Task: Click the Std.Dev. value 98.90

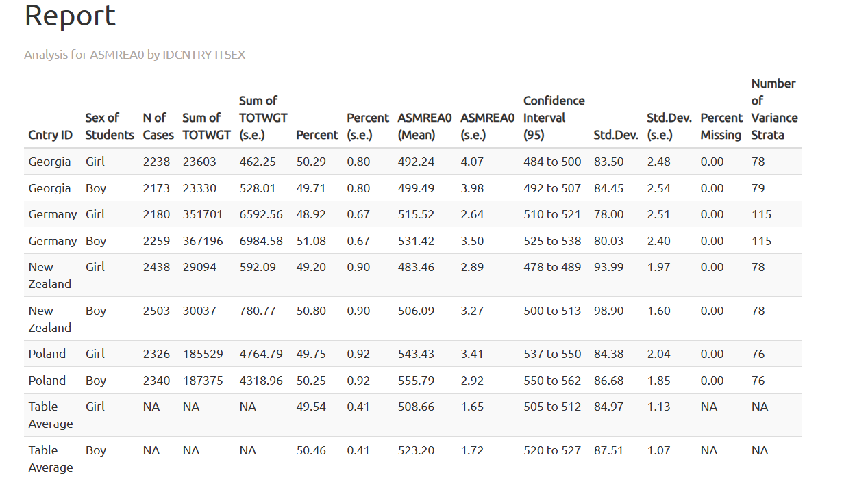Action: (608, 311)
